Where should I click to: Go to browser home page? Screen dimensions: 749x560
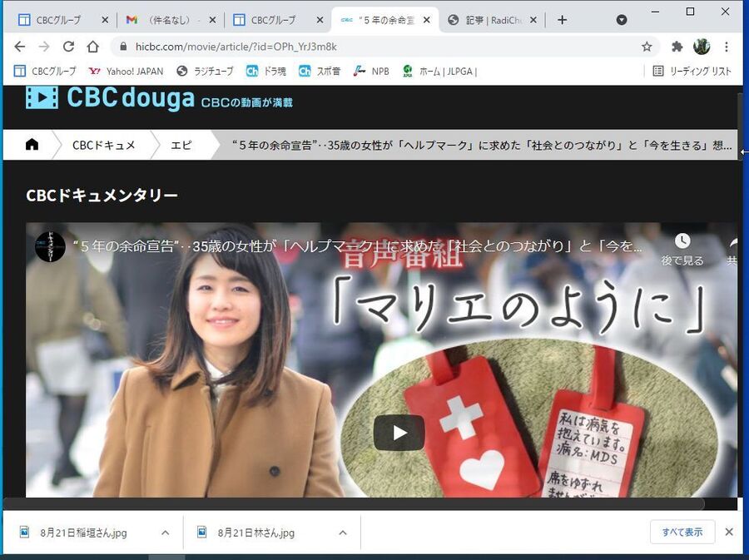(93, 47)
